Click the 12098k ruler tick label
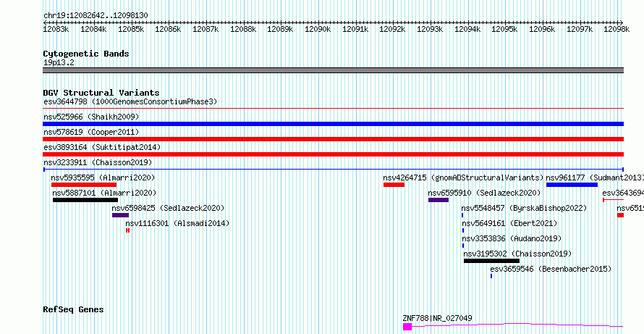Screen dimensions: 644x334 (x=617, y=29)
